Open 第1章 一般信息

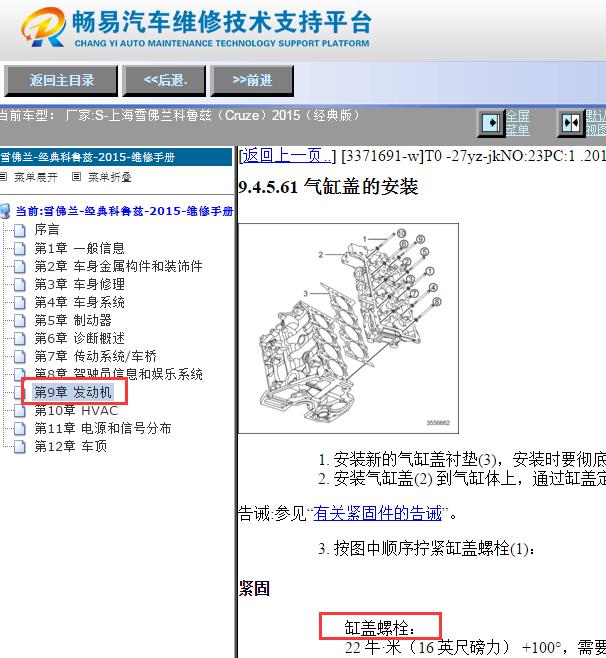click(79, 248)
